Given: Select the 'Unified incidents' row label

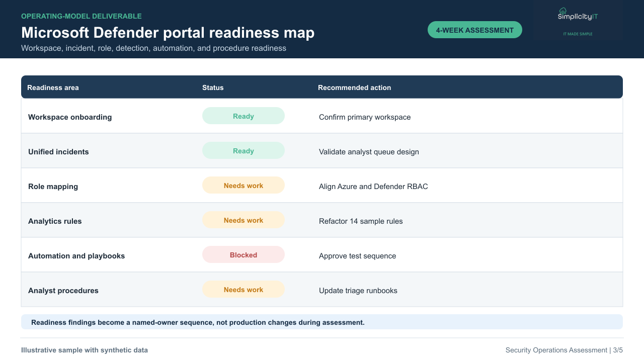Looking at the screenshot, I should (58, 151).
